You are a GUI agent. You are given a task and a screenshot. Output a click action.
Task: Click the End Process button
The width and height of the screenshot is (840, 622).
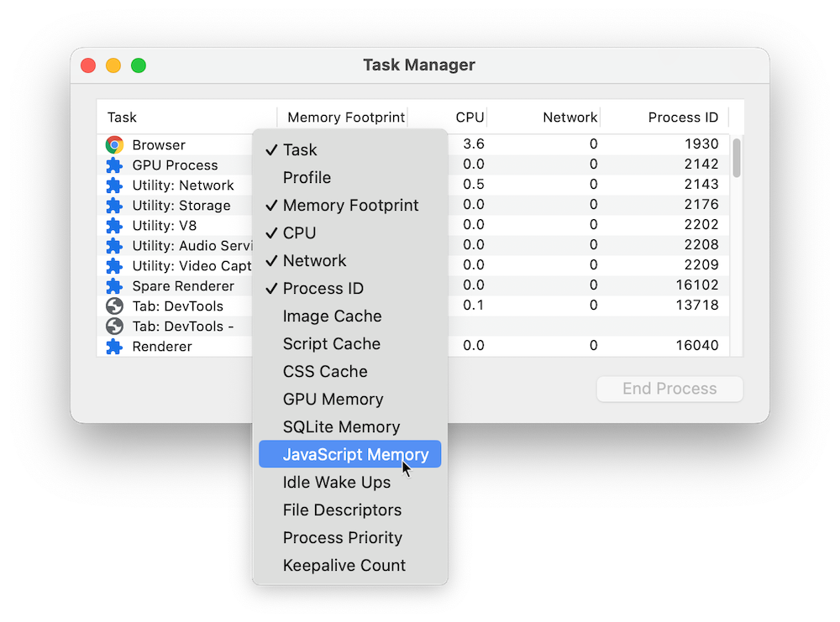(669, 389)
